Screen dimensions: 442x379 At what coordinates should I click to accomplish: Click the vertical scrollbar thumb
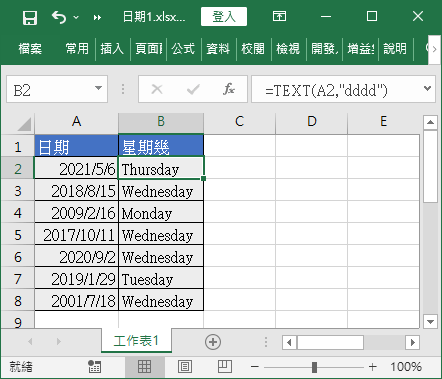pyautogui.click(x=430, y=166)
